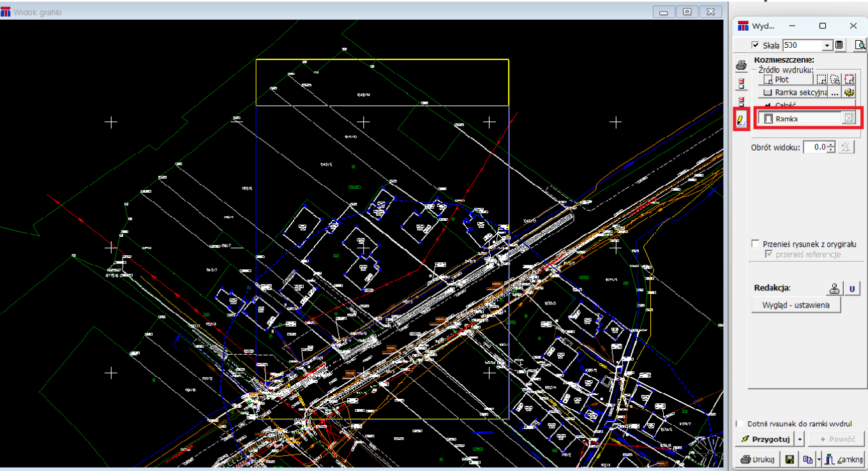Click the Wygląd - ustawienia button

(796, 305)
